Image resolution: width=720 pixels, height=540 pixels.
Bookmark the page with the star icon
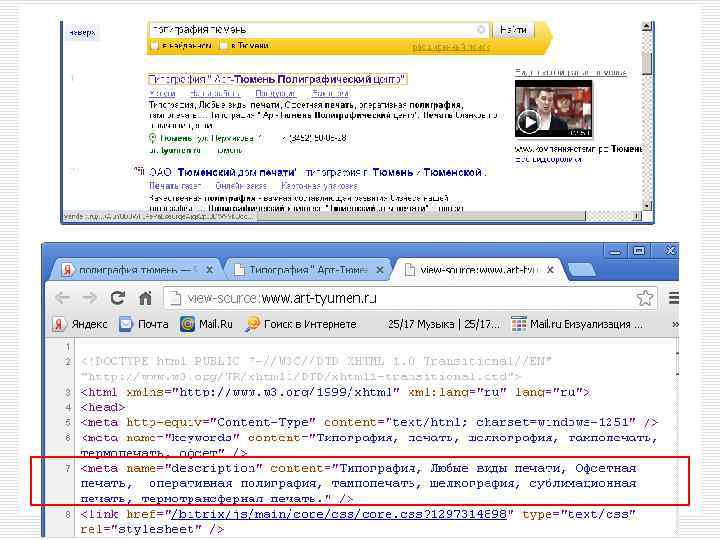[645, 298]
